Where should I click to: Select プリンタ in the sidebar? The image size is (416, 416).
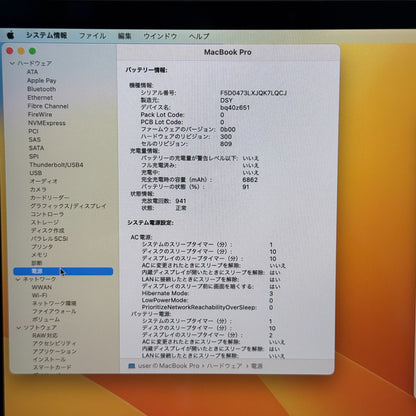click(42, 247)
